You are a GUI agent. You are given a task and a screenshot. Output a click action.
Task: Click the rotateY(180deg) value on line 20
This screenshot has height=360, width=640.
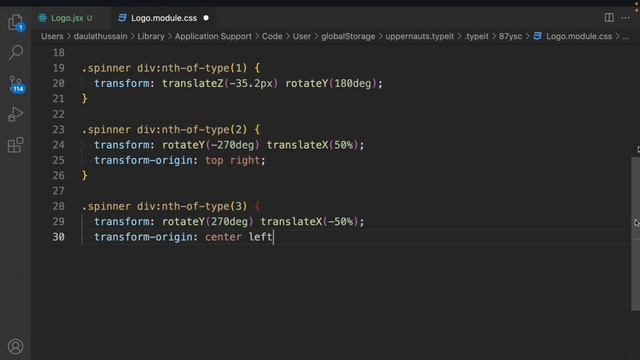pos(331,83)
